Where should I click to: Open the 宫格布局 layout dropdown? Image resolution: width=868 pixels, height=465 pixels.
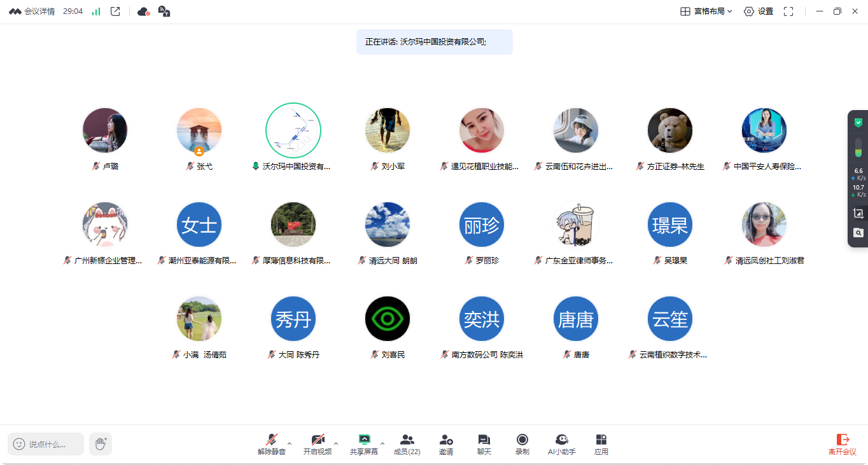pyautogui.click(x=706, y=11)
